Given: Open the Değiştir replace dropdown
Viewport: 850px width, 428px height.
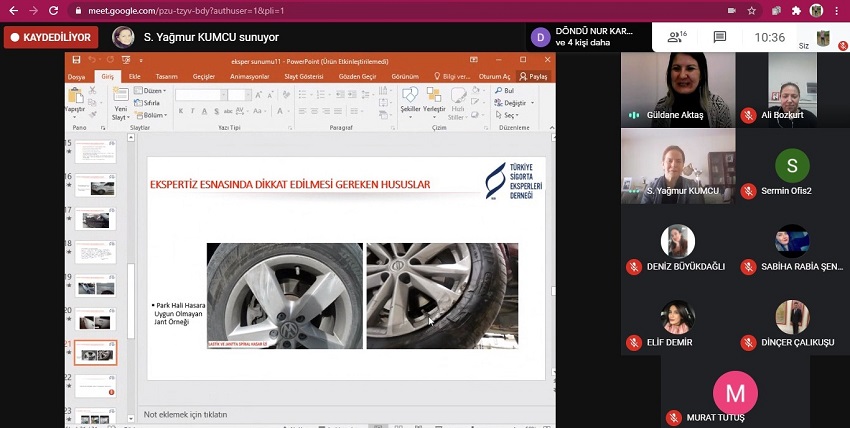Looking at the screenshot, I should (x=516, y=103).
